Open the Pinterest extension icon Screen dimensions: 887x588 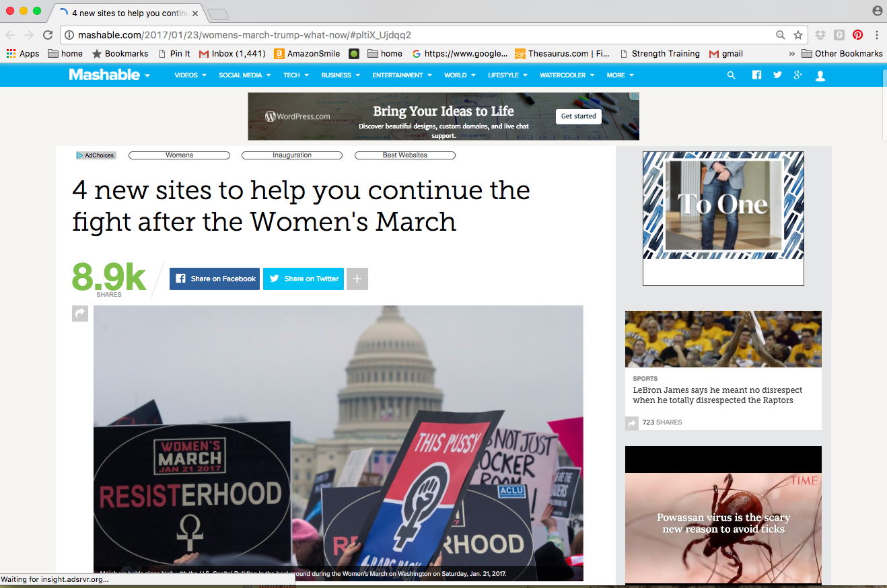click(x=857, y=35)
